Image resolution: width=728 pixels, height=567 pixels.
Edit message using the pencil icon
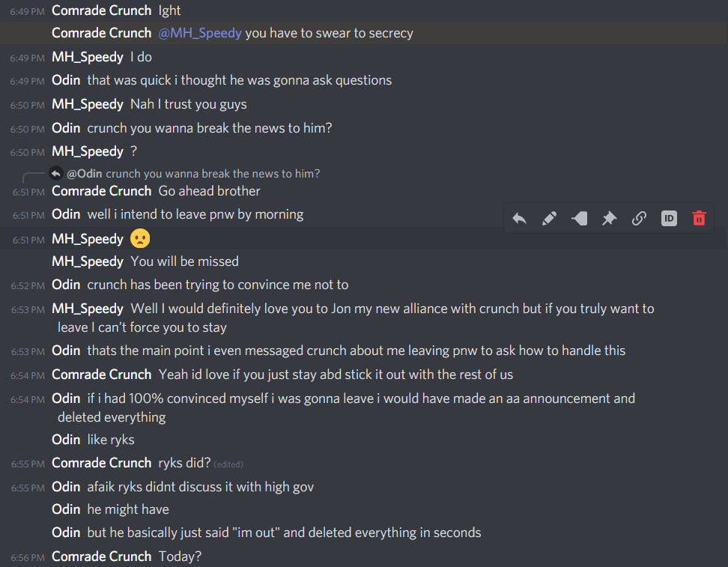pos(549,218)
